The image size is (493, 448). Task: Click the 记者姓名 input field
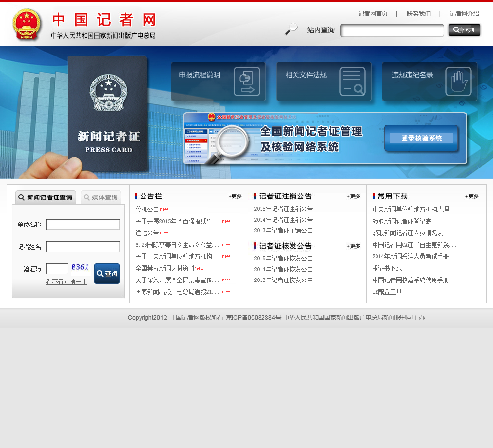[x=83, y=246]
